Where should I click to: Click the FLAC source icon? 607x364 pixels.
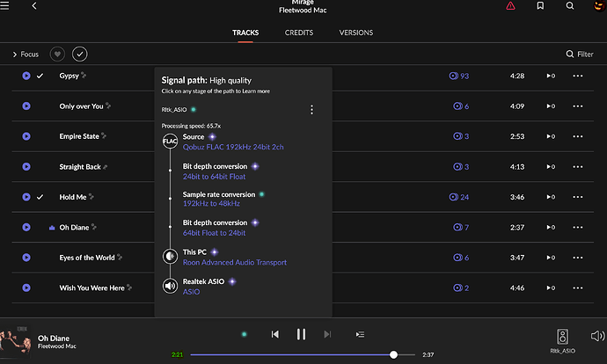tap(170, 142)
